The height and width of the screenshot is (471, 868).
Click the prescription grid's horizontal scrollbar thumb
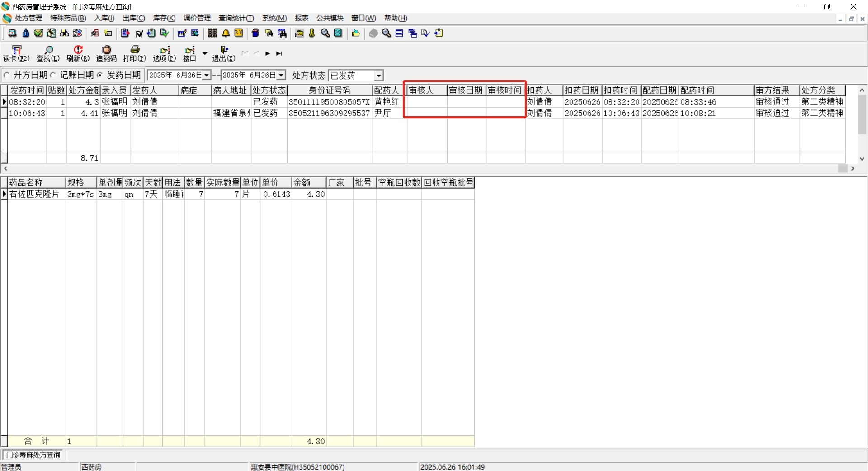click(843, 168)
